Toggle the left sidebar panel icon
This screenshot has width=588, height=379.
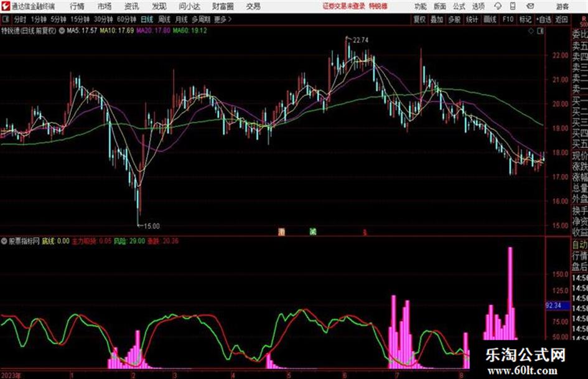coord(6,19)
